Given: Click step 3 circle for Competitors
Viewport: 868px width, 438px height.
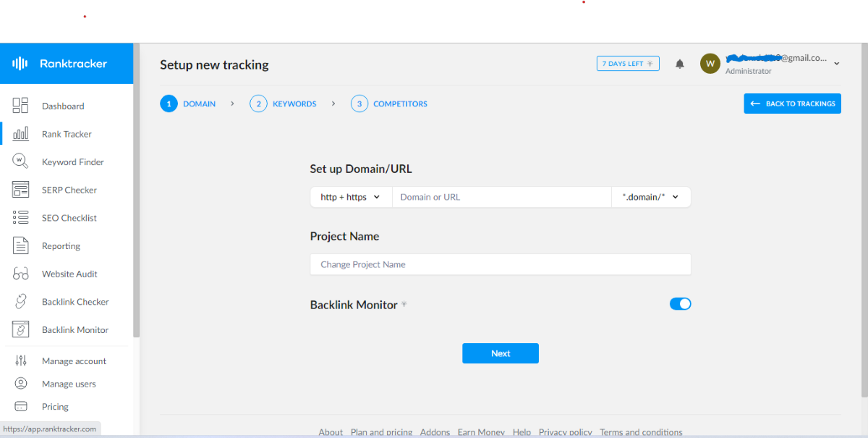Looking at the screenshot, I should pyautogui.click(x=359, y=104).
